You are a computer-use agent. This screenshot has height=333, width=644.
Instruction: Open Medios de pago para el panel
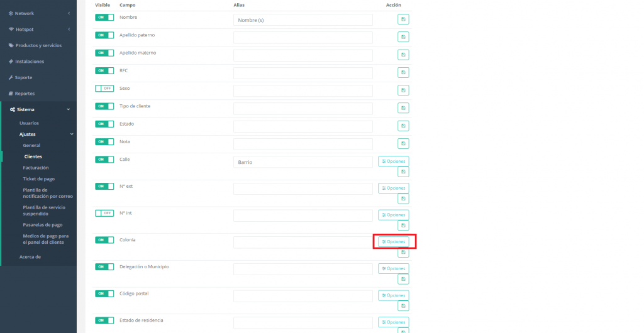[45, 239]
